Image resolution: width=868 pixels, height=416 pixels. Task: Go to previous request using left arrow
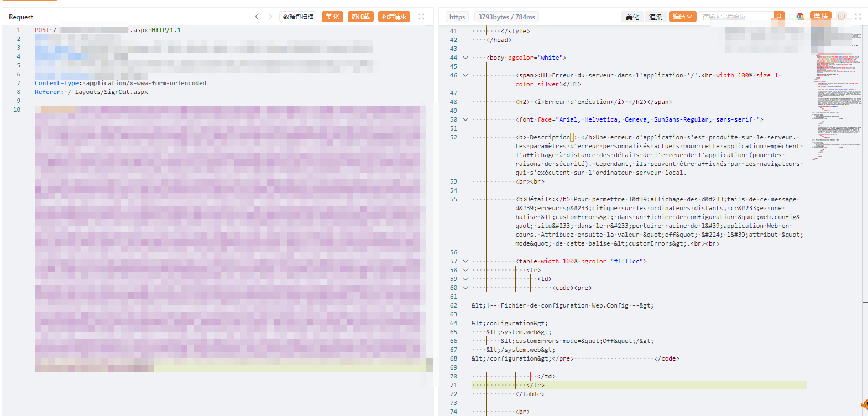point(257,17)
